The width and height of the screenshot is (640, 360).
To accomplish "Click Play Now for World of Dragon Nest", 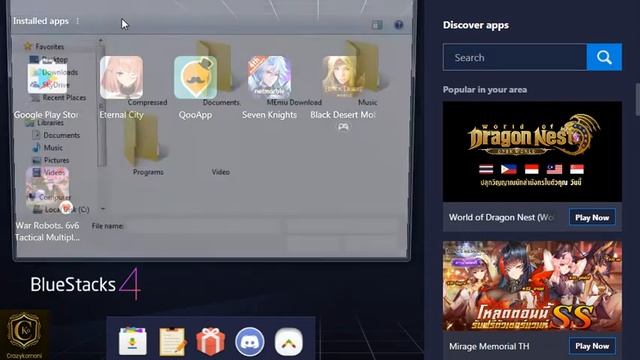I will point(592,218).
